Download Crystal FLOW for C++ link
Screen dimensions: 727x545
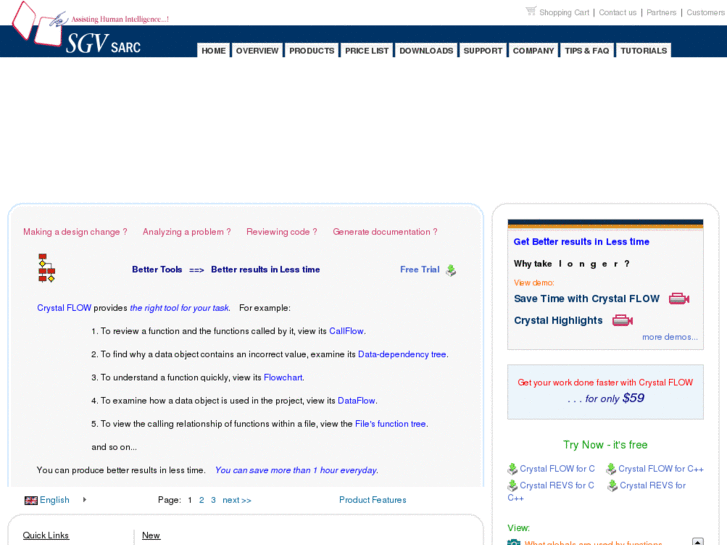point(661,469)
